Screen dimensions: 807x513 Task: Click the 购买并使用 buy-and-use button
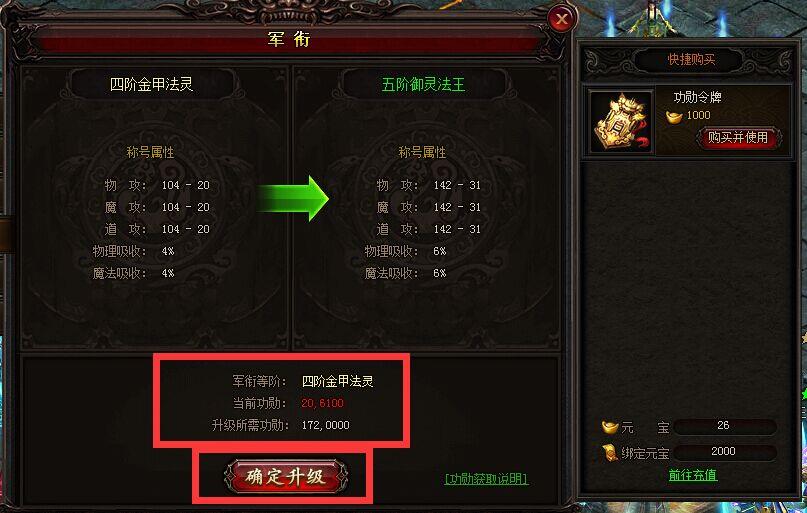(739, 137)
